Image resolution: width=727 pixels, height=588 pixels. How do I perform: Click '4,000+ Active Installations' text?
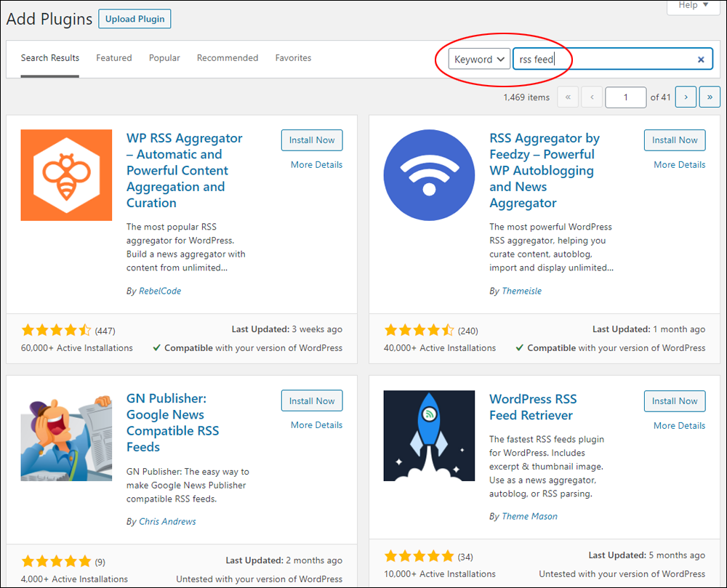pos(74,579)
